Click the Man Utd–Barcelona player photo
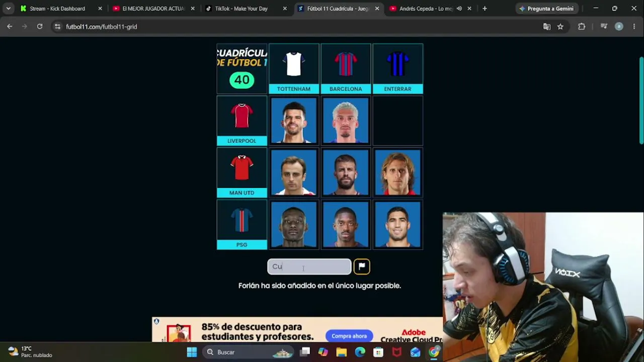The width and height of the screenshot is (644, 362). coord(346,172)
